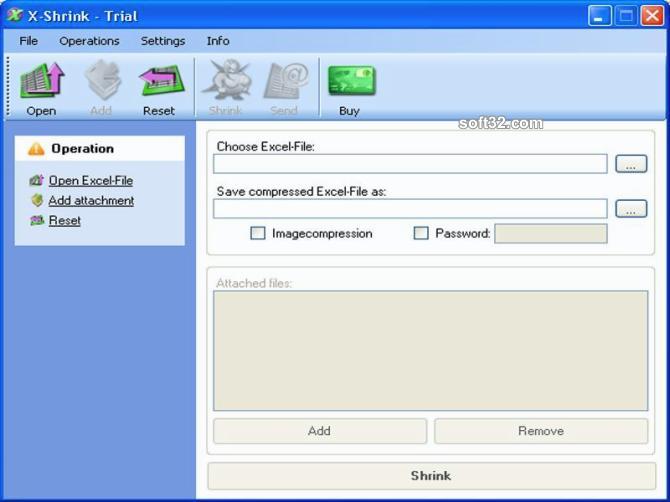
Task: Browse for Excel file with ... button
Action: [631, 164]
